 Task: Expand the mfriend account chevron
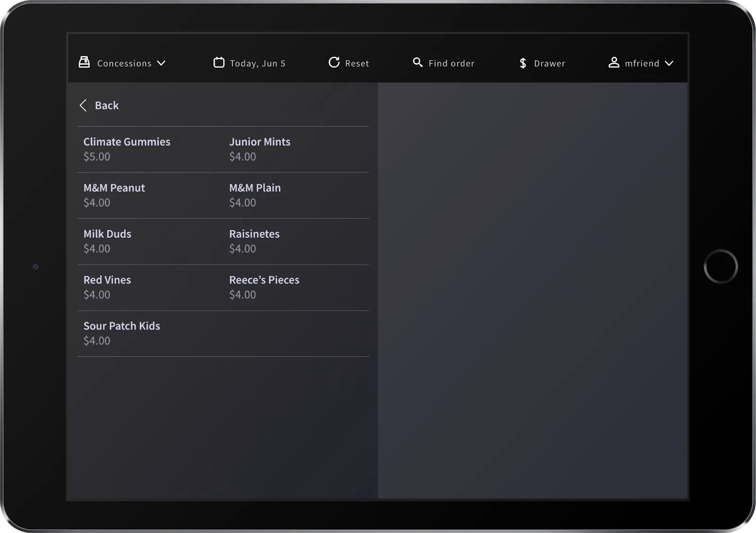coord(669,63)
